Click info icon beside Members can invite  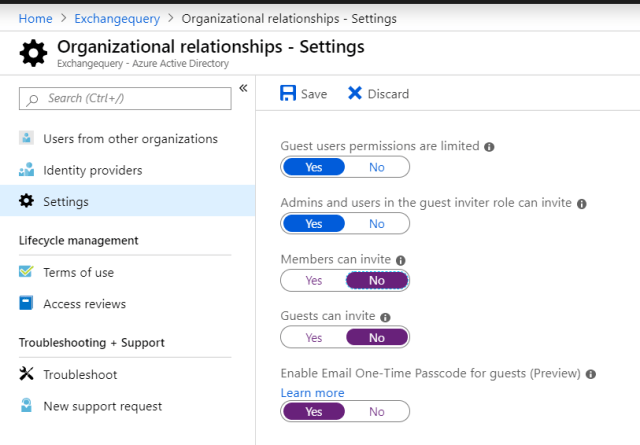point(400,260)
